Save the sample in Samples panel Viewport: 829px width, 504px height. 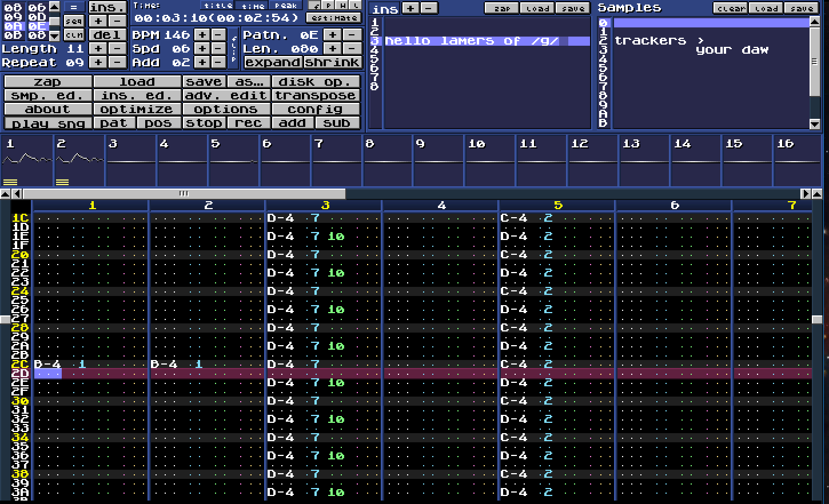pos(802,8)
